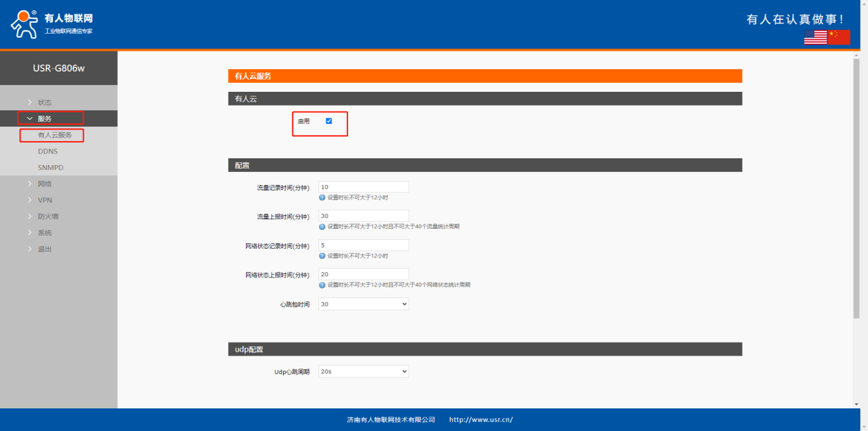
Task: Click help icon under 流量上报时间 field
Action: point(322,227)
